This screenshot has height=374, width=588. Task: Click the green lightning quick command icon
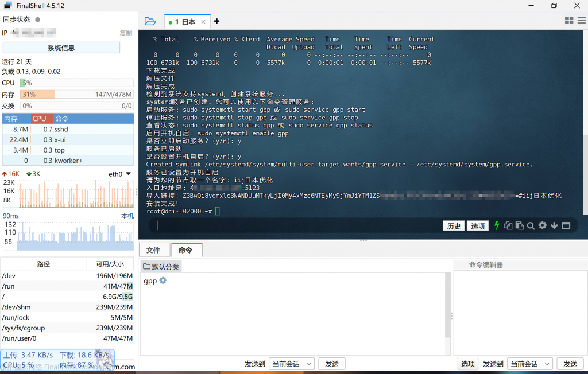[497, 225]
